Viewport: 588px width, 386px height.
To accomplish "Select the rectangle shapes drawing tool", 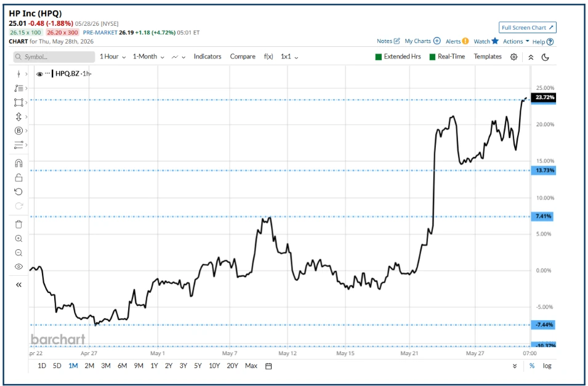I will (x=18, y=102).
